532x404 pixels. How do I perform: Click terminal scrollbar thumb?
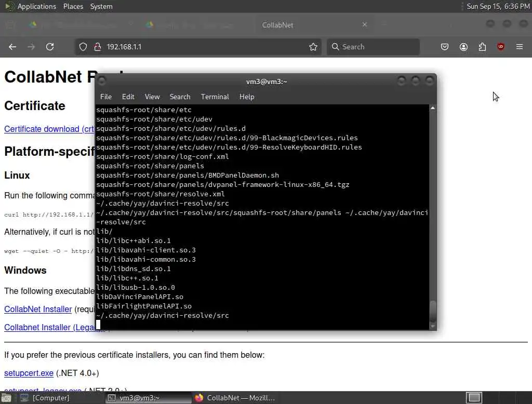coord(433,312)
